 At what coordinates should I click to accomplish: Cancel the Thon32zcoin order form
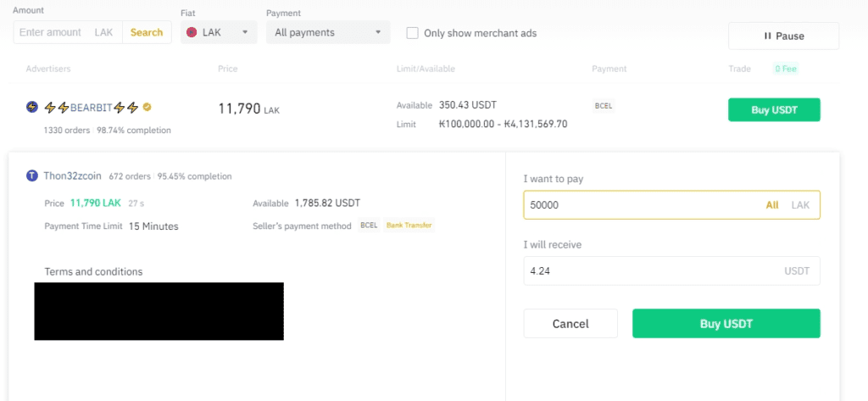570,324
